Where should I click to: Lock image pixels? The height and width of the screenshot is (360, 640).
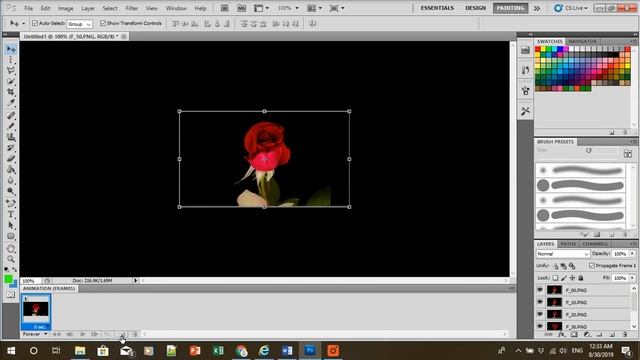coord(564,278)
